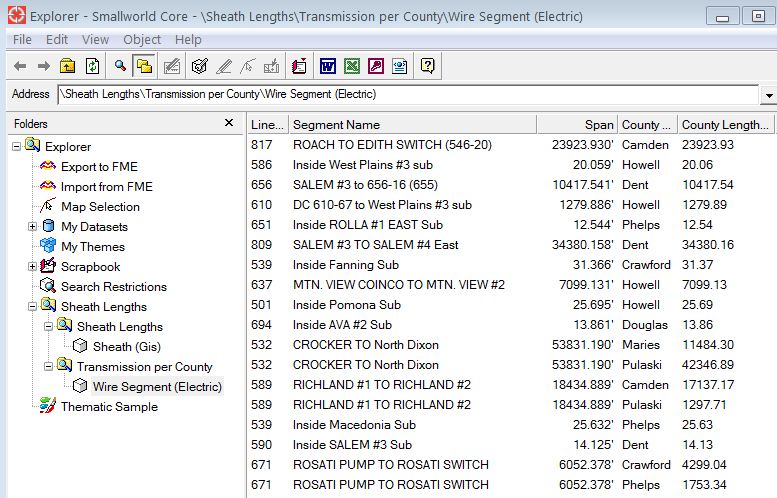The width and height of the screenshot is (777, 498).
Task: Select Thematic Sample tree item
Action: coord(109,407)
